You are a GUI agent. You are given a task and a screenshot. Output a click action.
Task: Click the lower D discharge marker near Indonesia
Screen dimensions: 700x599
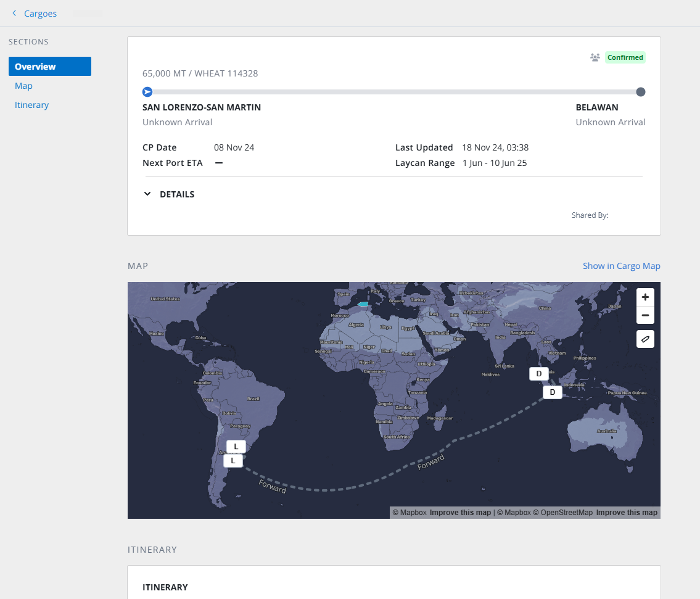click(552, 392)
